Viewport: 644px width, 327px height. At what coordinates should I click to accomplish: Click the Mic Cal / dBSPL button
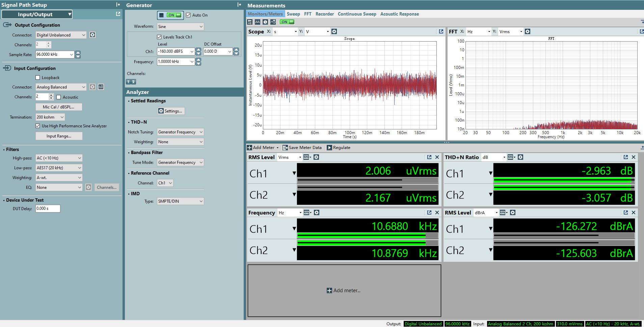pos(59,107)
